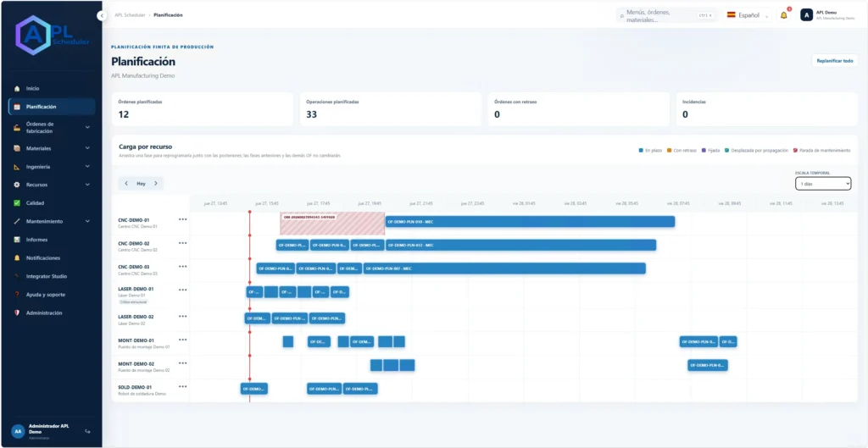Click the Incidencias card

766,109
